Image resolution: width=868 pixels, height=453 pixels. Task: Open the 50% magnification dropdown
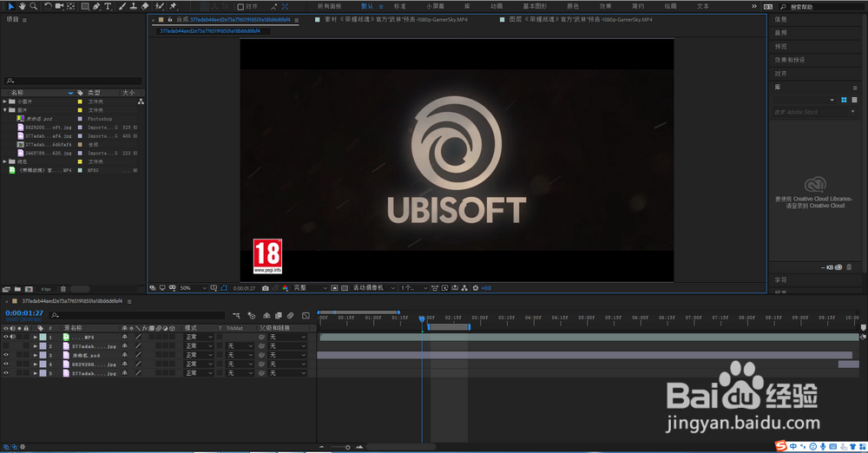pyautogui.click(x=194, y=288)
